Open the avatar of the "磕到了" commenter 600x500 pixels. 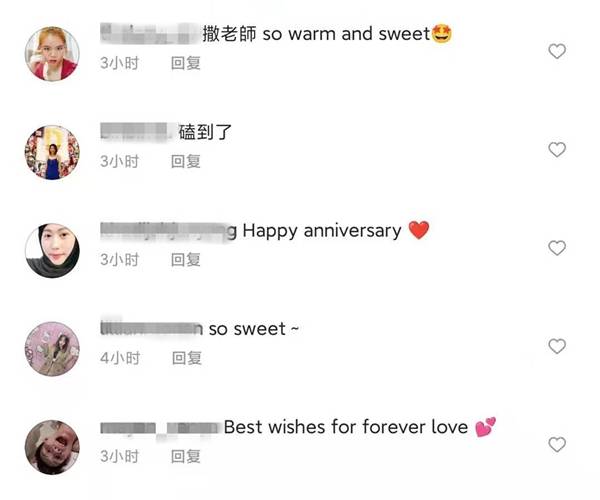52,152
